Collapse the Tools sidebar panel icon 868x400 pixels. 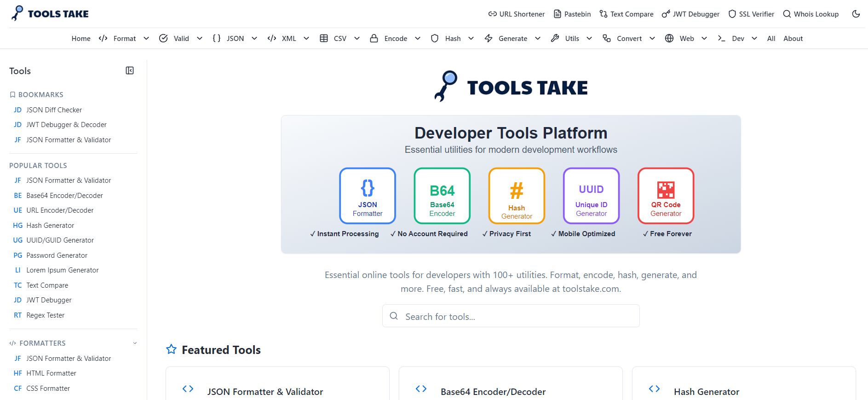coord(130,70)
